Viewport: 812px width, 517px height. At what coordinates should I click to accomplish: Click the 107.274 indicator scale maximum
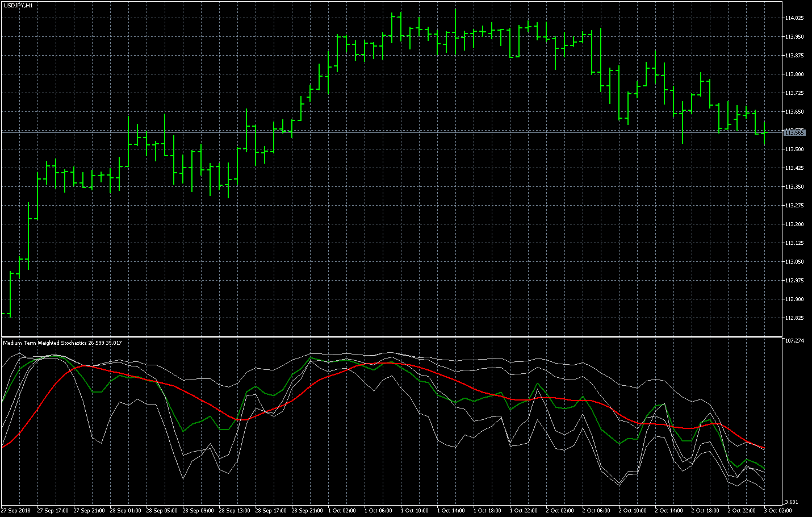point(794,341)
